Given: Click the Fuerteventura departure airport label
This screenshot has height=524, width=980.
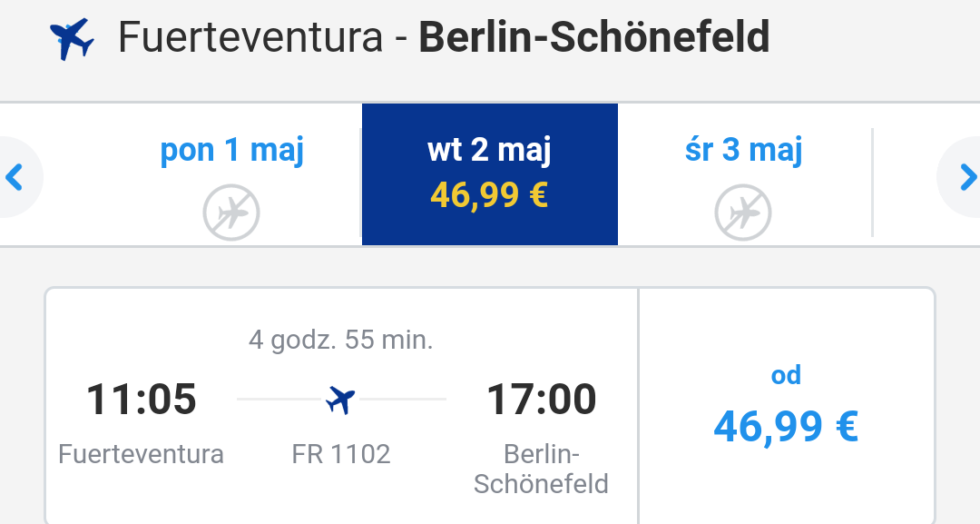Looking at the screenshot, I should tap(142, 454).
